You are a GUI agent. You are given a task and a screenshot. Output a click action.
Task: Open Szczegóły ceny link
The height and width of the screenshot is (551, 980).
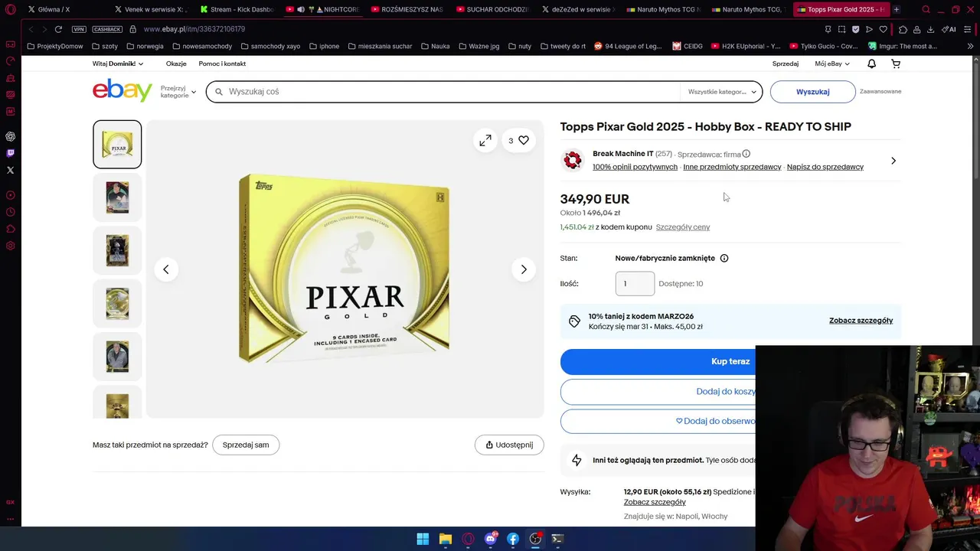[x=683, y=227]
